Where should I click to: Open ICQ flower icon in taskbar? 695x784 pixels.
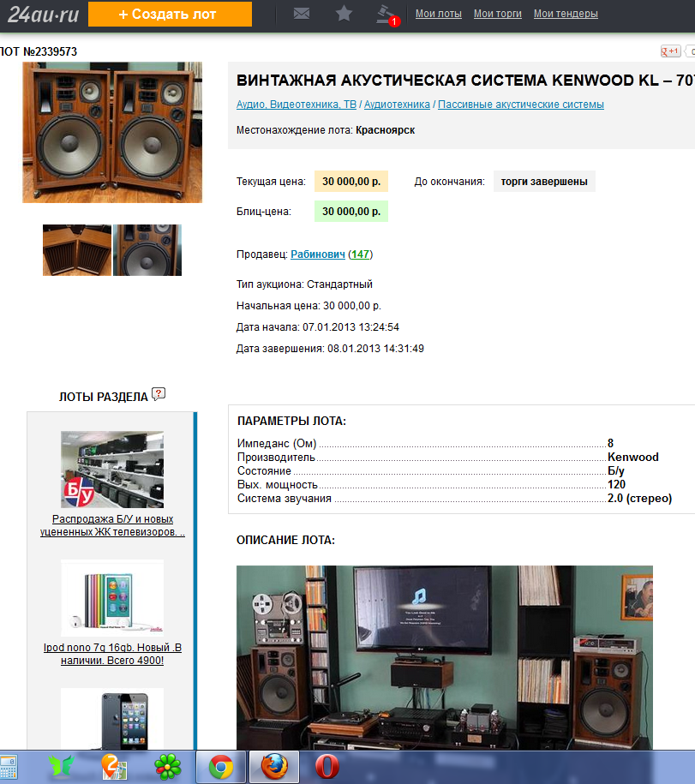pyautogui.click(x=167, y=767)
